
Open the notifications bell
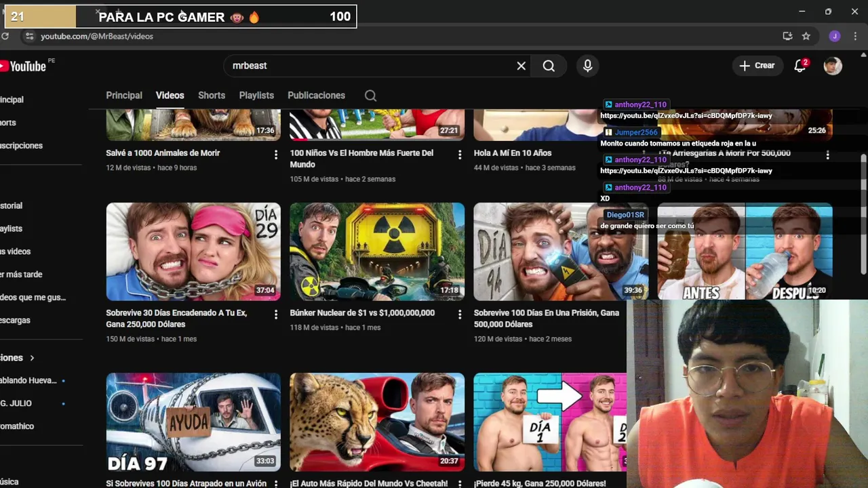click(x=800, y=66)
